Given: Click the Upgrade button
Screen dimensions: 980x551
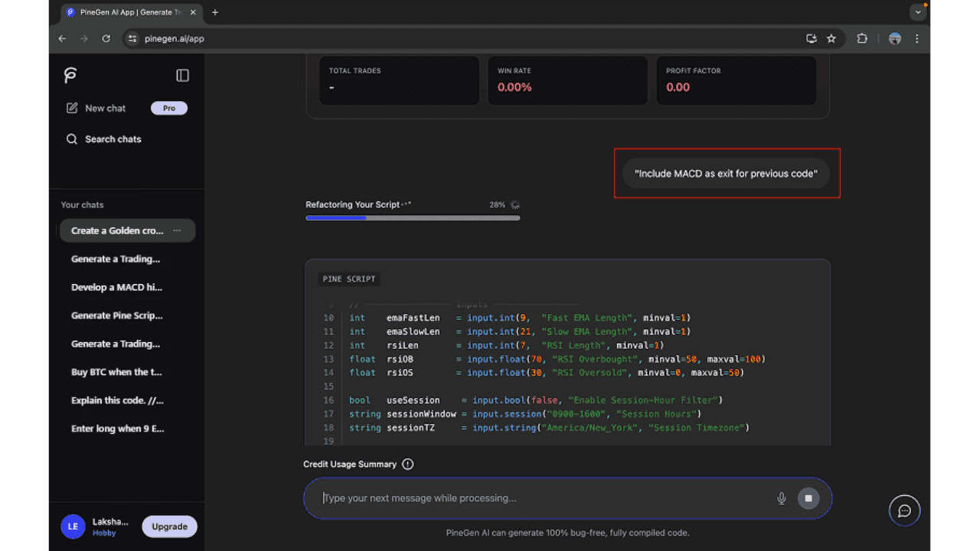Looking at the screenshot, I should 169,527.
